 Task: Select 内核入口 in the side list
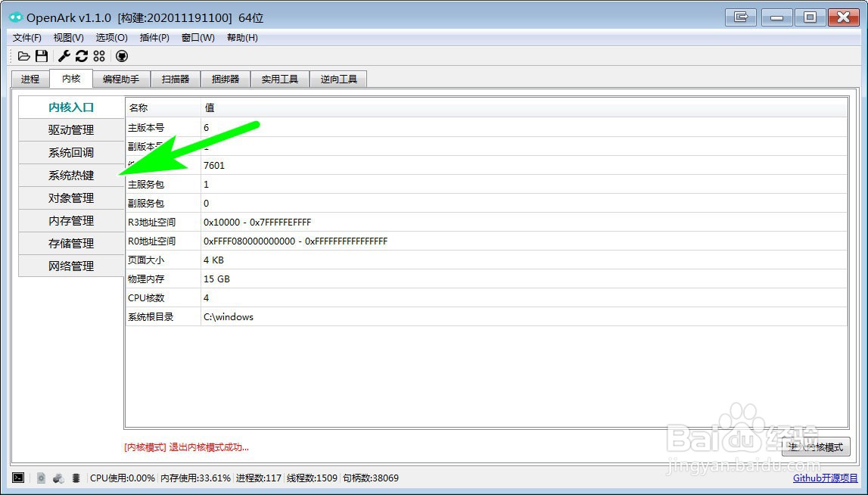[71, 107]
